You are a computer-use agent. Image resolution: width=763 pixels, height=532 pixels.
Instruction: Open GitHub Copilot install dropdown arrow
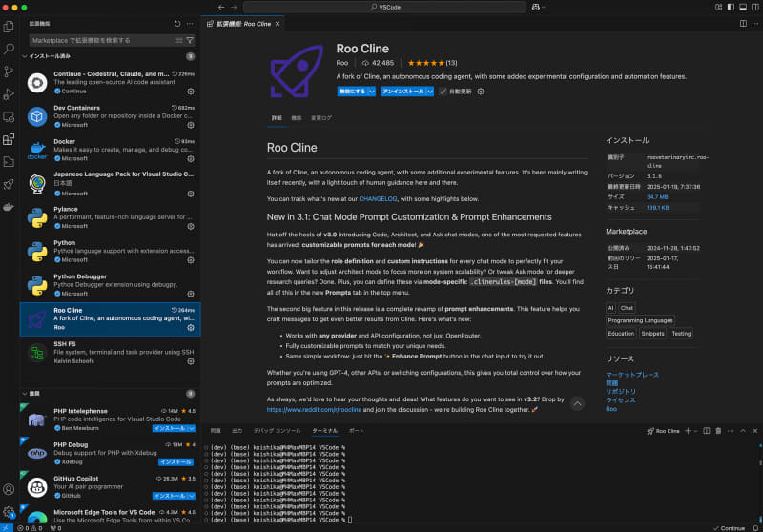click(192, 496)
